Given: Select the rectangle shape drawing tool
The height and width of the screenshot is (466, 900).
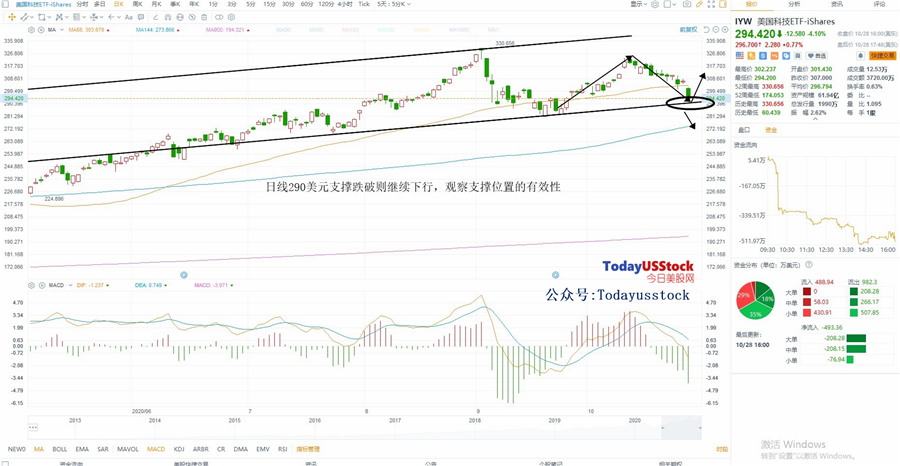Looking at the screenshot, I should [41, 17].
